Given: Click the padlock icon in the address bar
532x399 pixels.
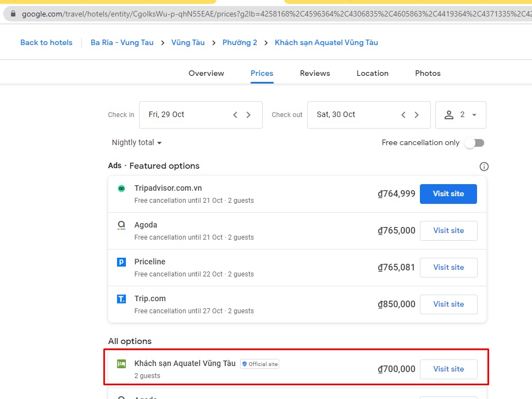Looking at the screenshot, I should (13, 14).
